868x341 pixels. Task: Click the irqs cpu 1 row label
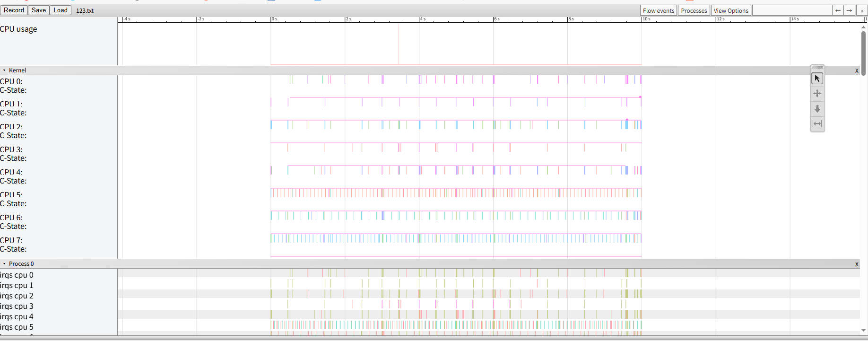pyautogui.click(x=17, y=285)
